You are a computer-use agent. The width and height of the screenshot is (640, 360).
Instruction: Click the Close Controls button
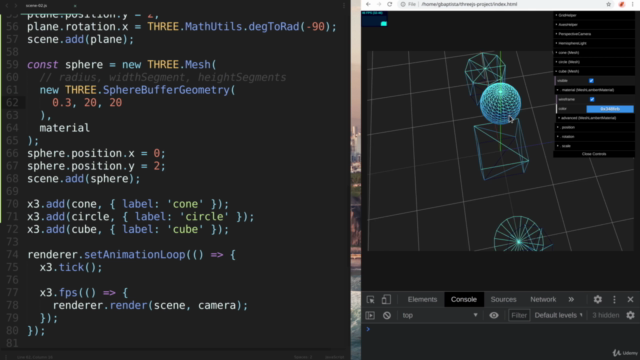pos(594,154)
